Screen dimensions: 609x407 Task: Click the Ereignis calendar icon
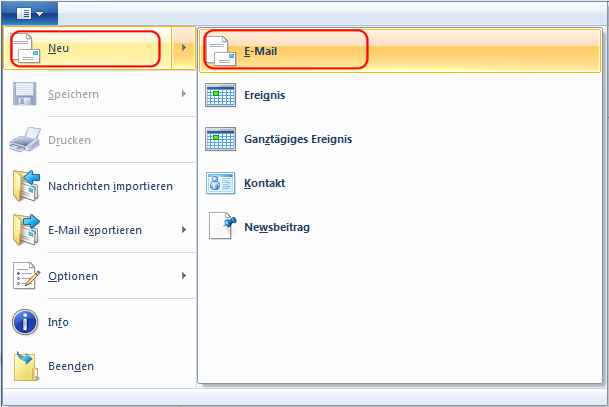[x=220, y=95]
